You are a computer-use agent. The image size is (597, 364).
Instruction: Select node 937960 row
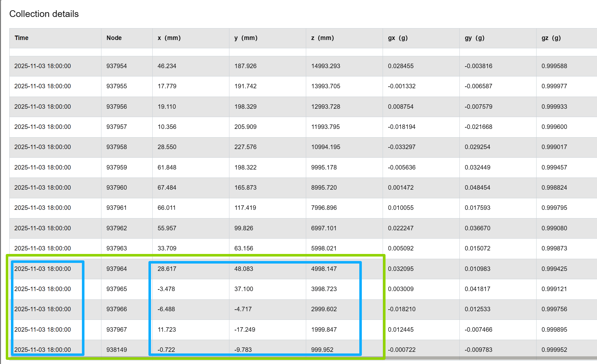coord(303,188)
